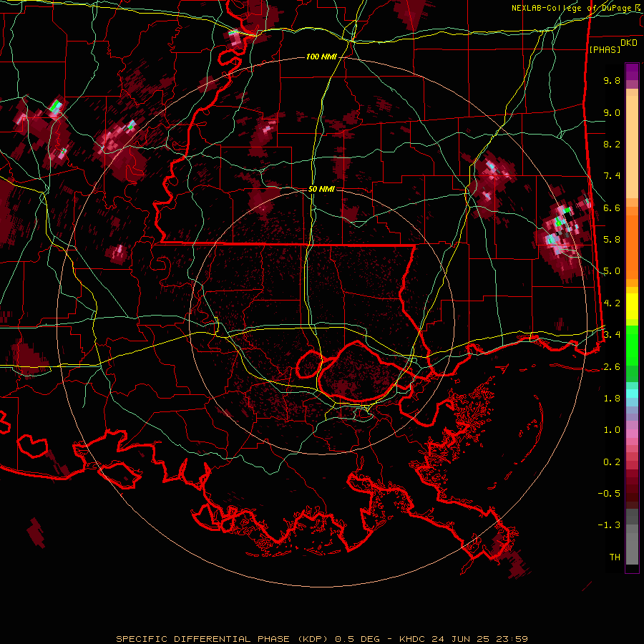644x644 pixels.
Task: Click the 7.4 value on color scale
Action: [612, 176]
